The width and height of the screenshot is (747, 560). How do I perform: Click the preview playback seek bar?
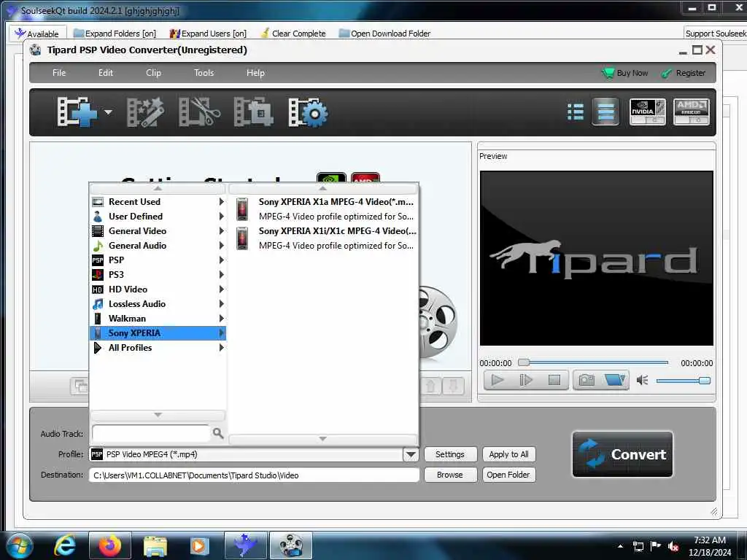[x=593, y=363]
